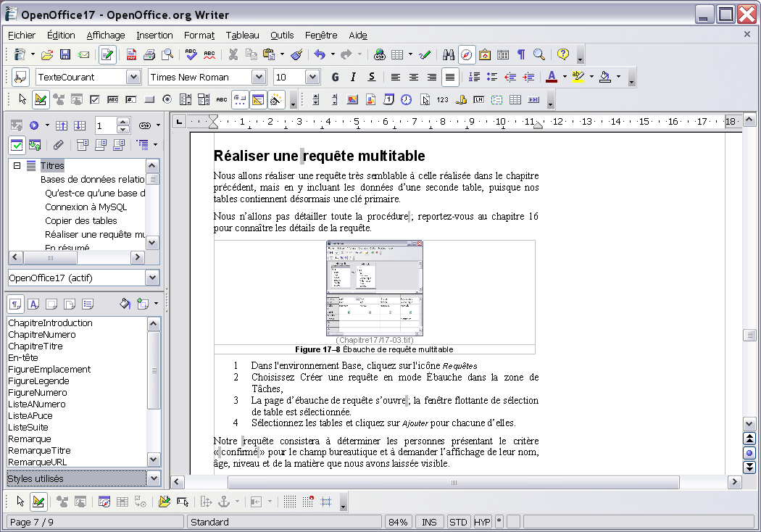This screenshot has height=532, width=761.
Task: Open the zoom magnifier tool
Action: [x=538, y=55]
